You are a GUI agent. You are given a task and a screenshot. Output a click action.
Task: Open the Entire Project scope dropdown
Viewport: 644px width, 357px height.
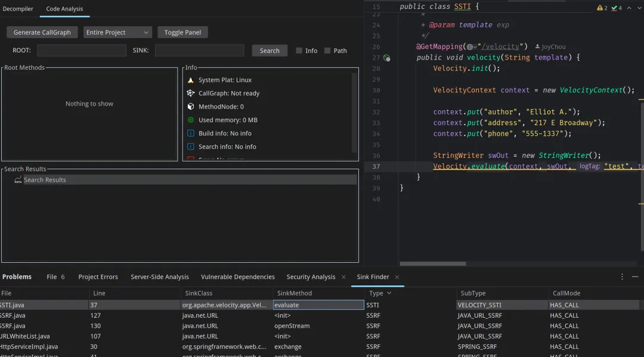[x=117, y=32]
